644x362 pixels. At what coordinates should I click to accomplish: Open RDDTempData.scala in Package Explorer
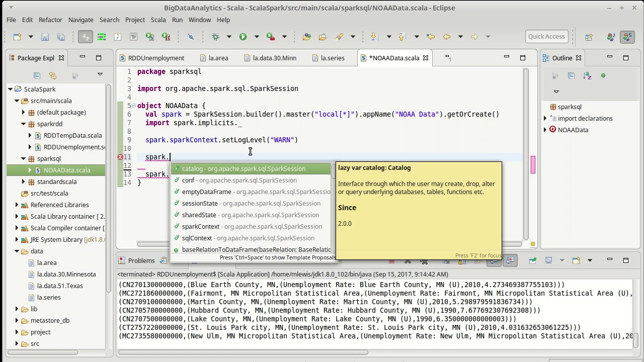pyautogui.click(x=72, y=136)
